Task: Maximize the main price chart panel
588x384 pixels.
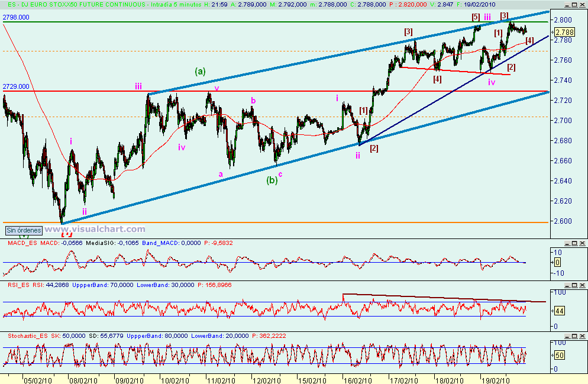Action: [x=574, y=5]
